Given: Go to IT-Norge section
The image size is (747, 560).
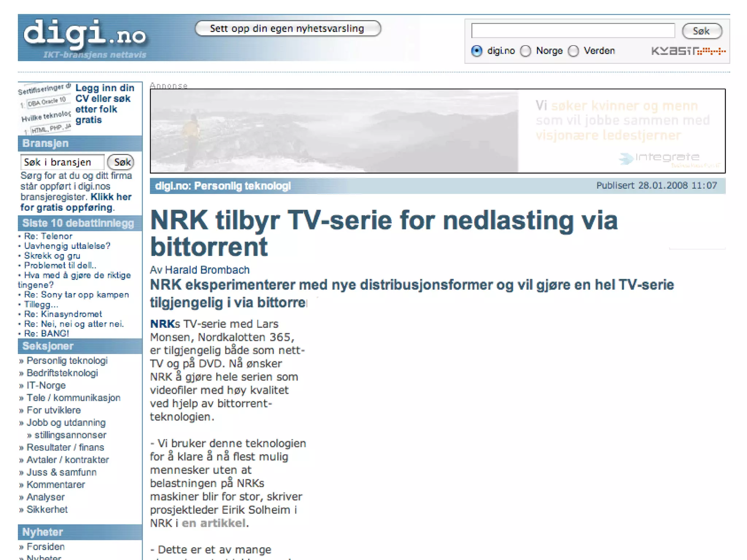Looking at the screenshot, I should click(46, 385).
